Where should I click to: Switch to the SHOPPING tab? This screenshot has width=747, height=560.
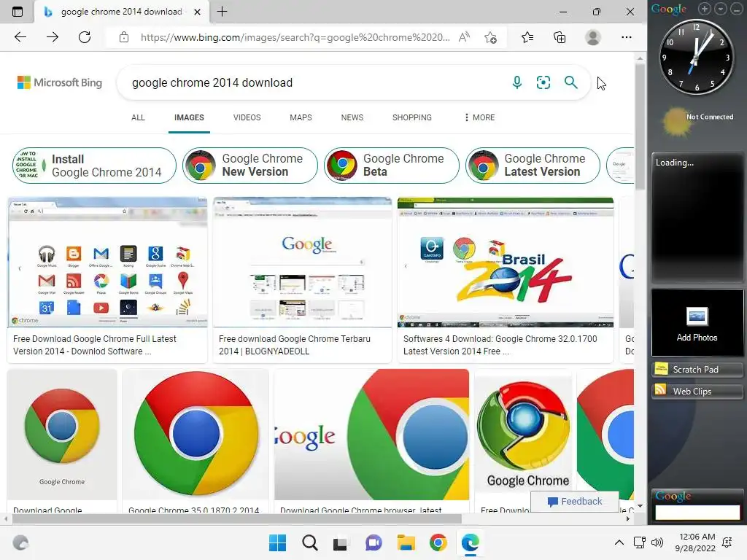412,117
